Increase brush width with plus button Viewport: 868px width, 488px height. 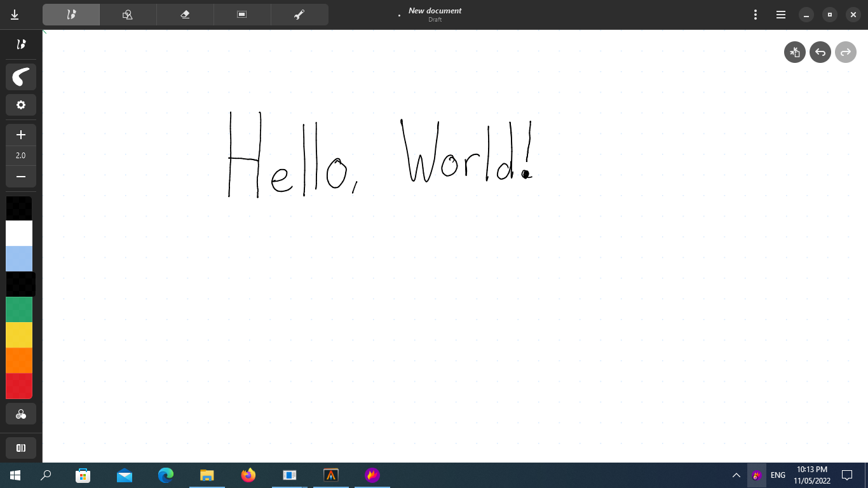21,135
